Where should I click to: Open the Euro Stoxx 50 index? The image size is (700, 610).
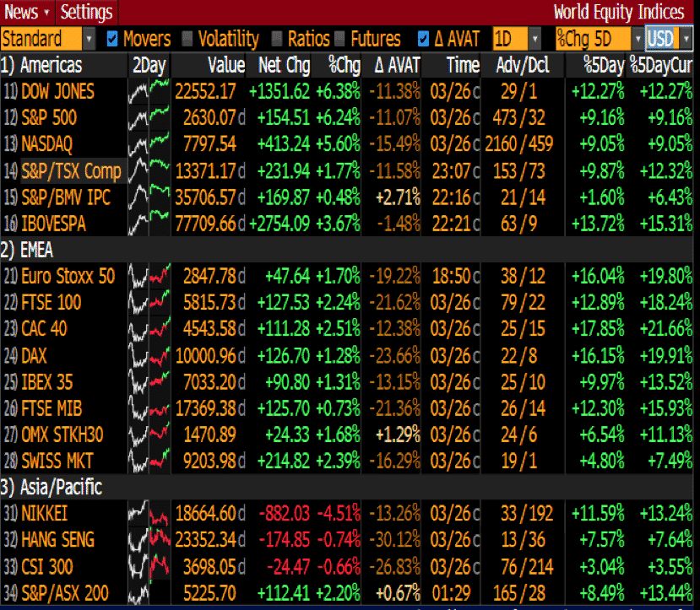68,277
